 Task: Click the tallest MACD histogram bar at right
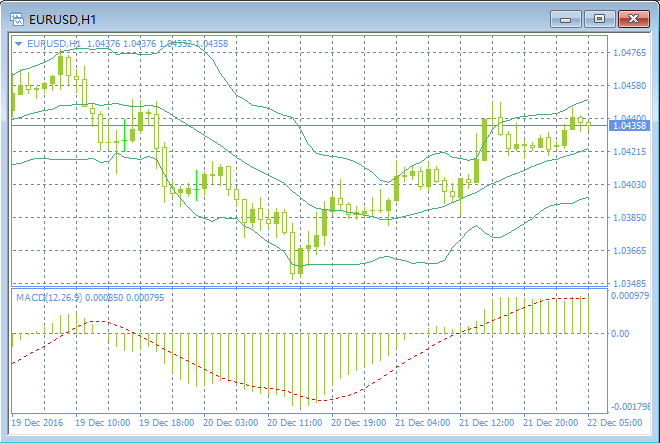point(588,314)
